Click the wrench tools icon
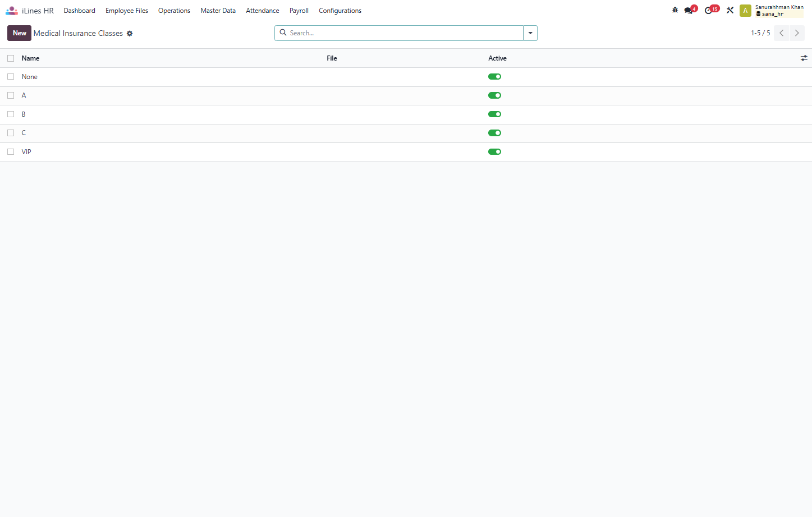 730,10
